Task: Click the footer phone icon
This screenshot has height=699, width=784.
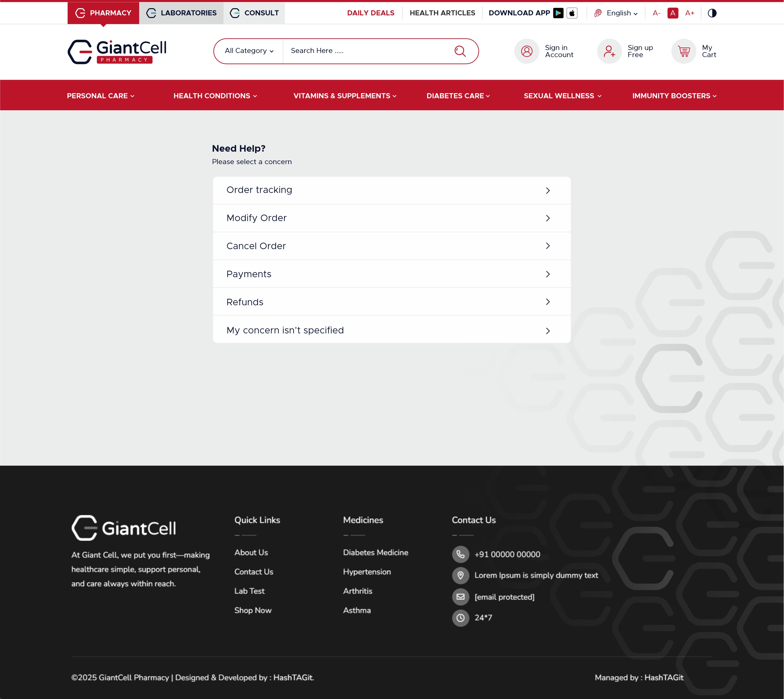Action: point(460,554)
